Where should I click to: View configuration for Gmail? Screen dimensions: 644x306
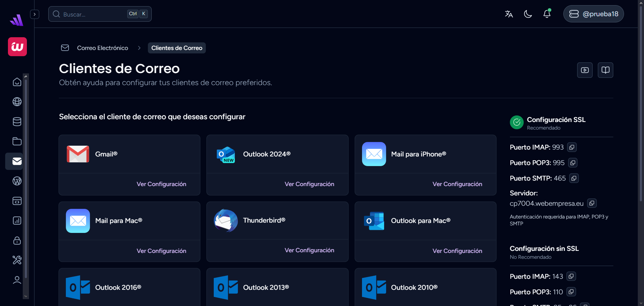pos(161,184)
